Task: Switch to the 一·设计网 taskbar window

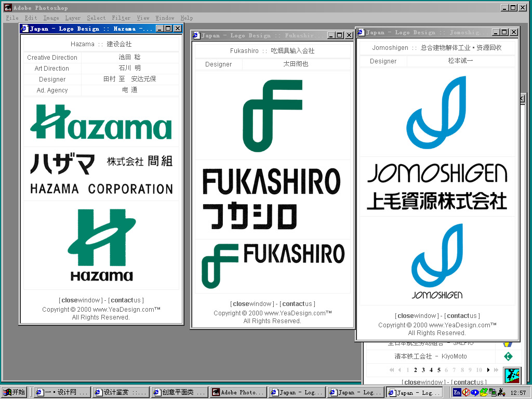Action: [62, 392]
